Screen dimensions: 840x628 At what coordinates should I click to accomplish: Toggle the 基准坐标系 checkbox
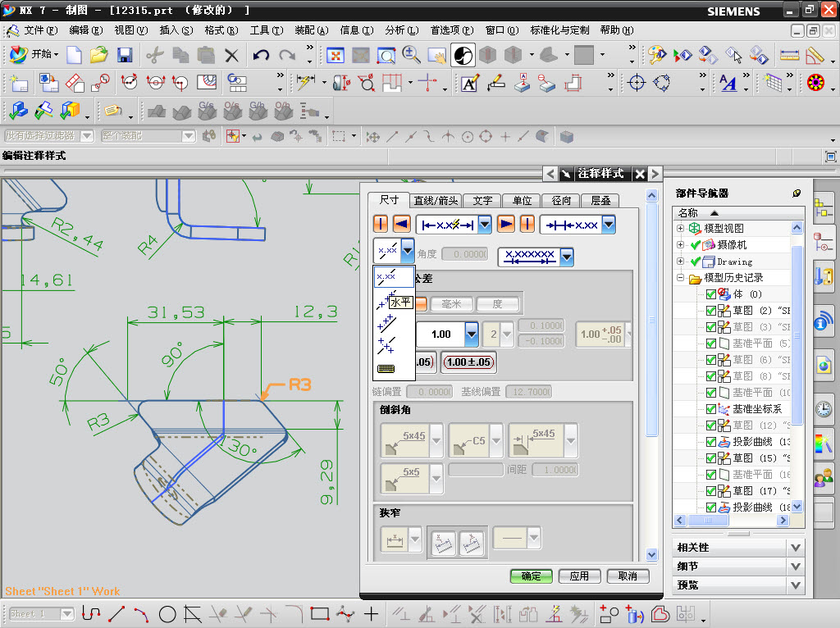pyautogui.click(x=711, y=409)
